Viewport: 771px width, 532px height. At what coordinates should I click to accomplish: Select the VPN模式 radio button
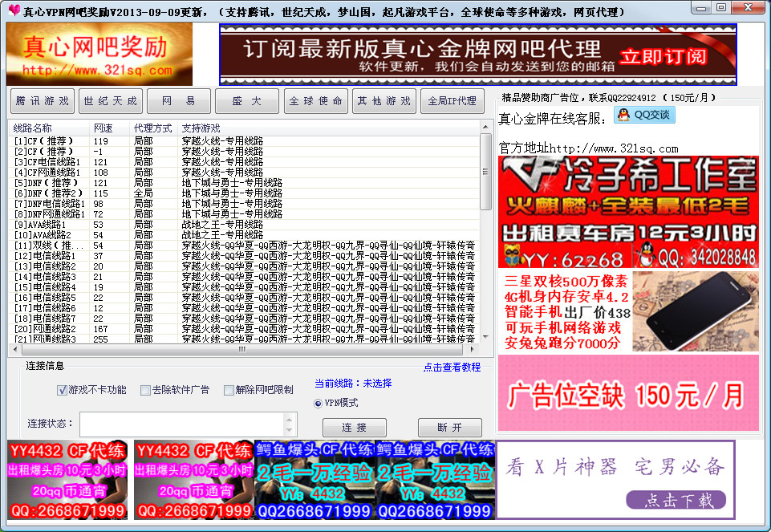tap(319, 404)
